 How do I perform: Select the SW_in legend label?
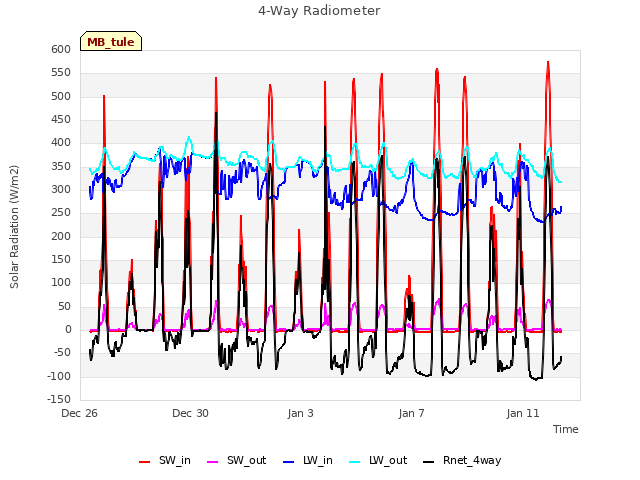[175, 460]
